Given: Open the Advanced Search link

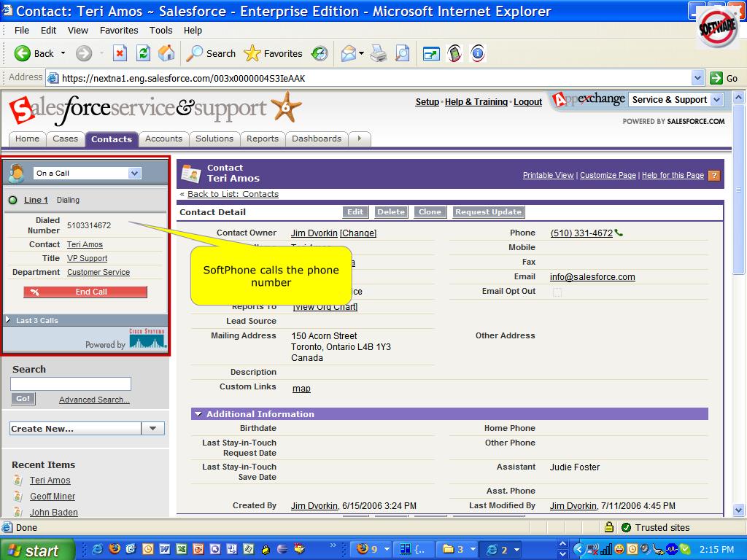Looking at the screenshot, I should click(x=94, y=400).
